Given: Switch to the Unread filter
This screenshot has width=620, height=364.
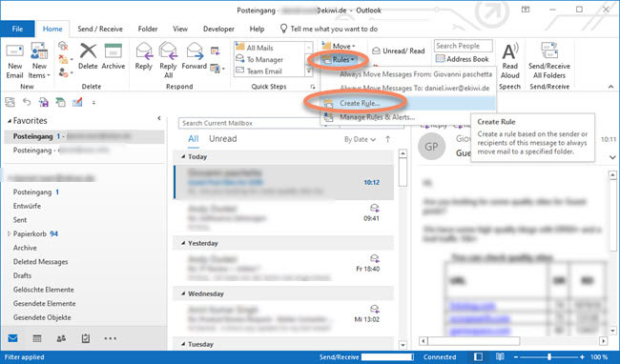Looking at the screenshot, I should tap(222, 138).
